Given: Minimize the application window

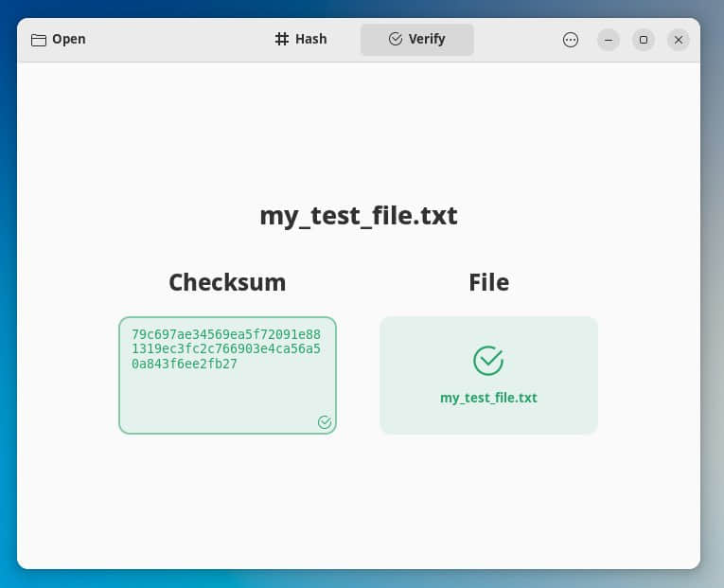Looking at the screenshot, I should [609, 40].
